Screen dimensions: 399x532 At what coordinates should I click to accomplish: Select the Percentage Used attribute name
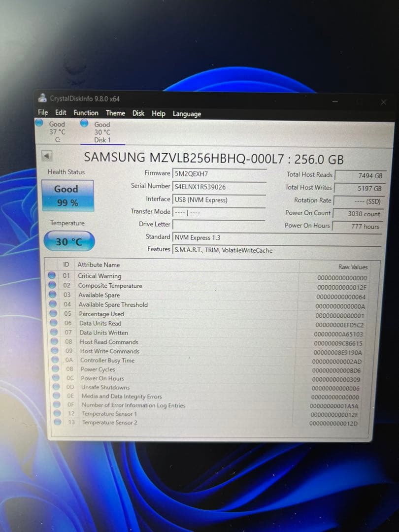101,314
